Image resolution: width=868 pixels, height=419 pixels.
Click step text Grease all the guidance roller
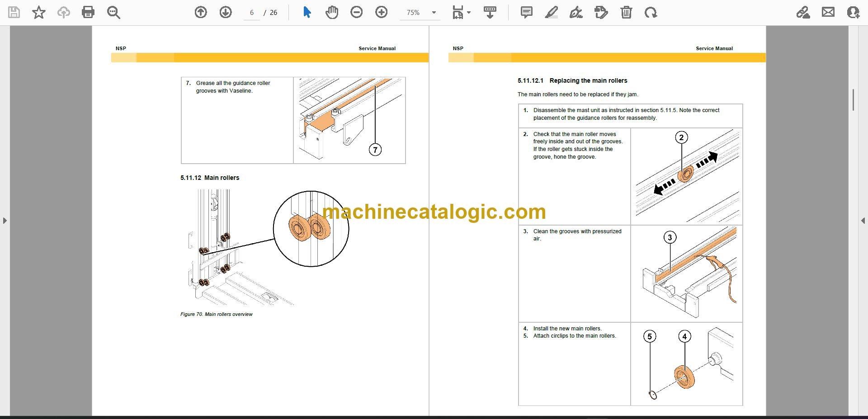233,83
